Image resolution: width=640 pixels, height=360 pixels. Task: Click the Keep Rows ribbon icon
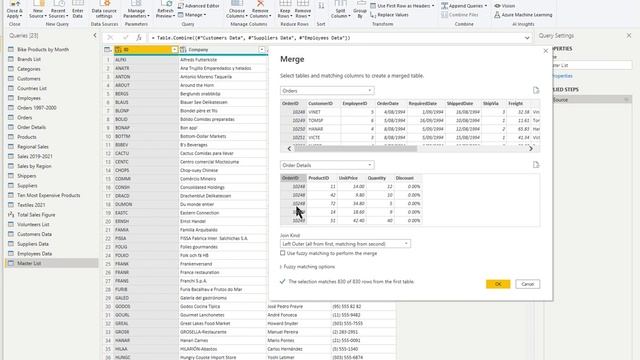click(x=285, y=9)
